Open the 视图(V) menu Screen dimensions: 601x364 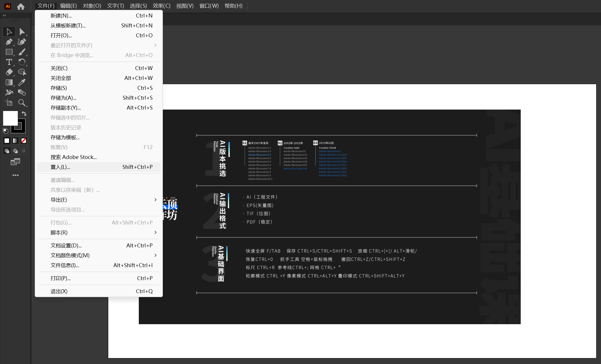click(x=185, y=6)
